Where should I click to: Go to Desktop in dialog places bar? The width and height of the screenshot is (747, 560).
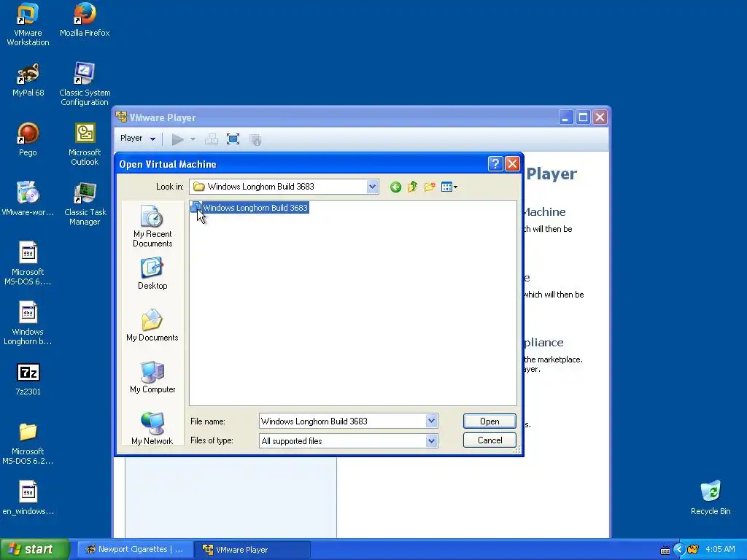[x=152, y=274]
